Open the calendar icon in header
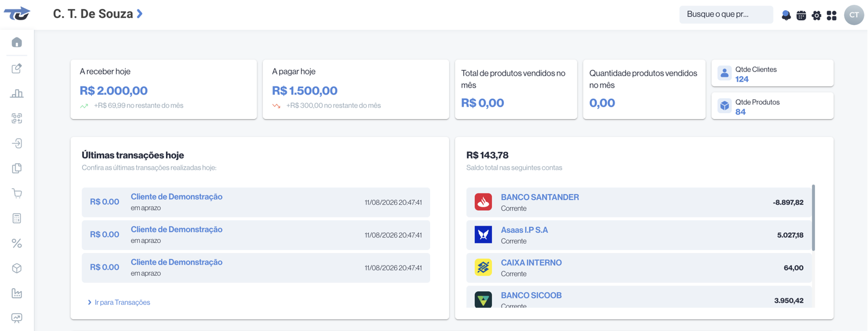 [801, 15]
